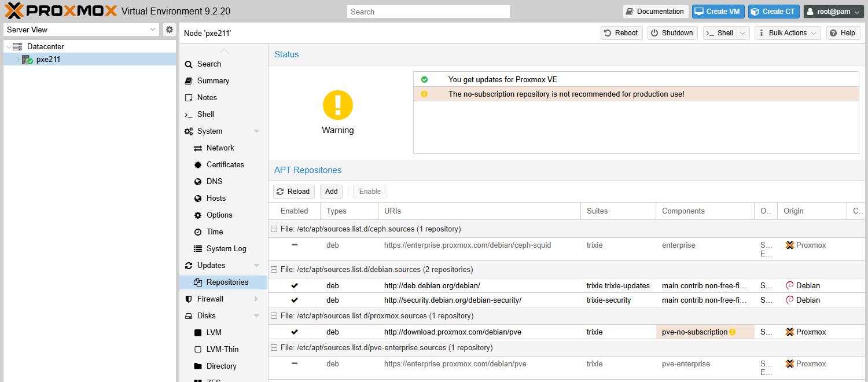Collapse the ceph.sources file group
The image size is (868, 382).
[x=274, y=229]
